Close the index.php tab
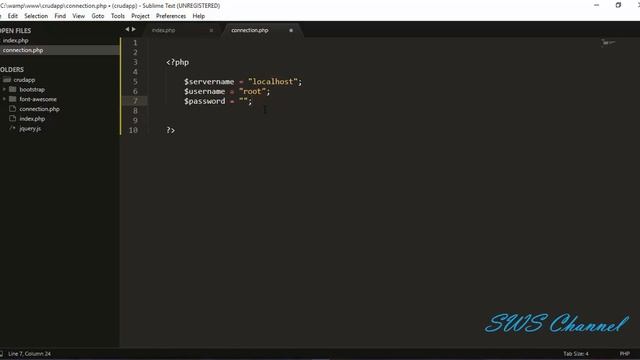640x360 pixels. (x=211, y=30)
